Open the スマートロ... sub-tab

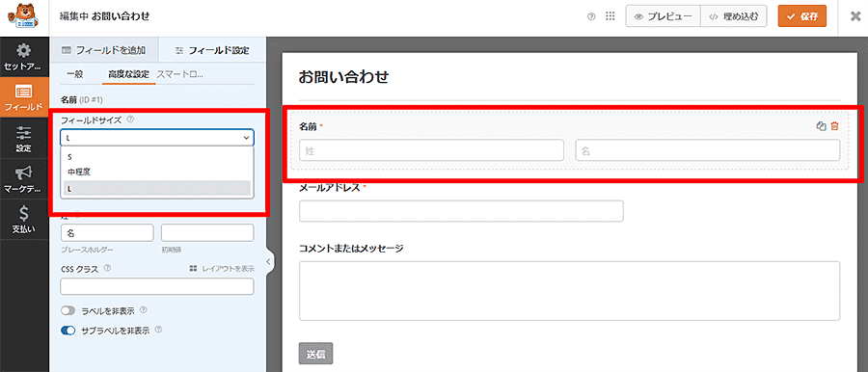tap(180, 74)
